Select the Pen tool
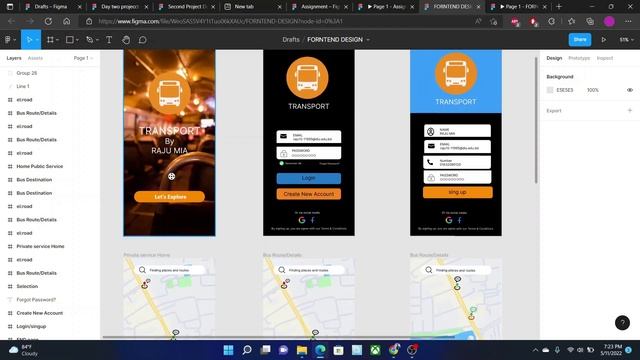 coord(89,40)
